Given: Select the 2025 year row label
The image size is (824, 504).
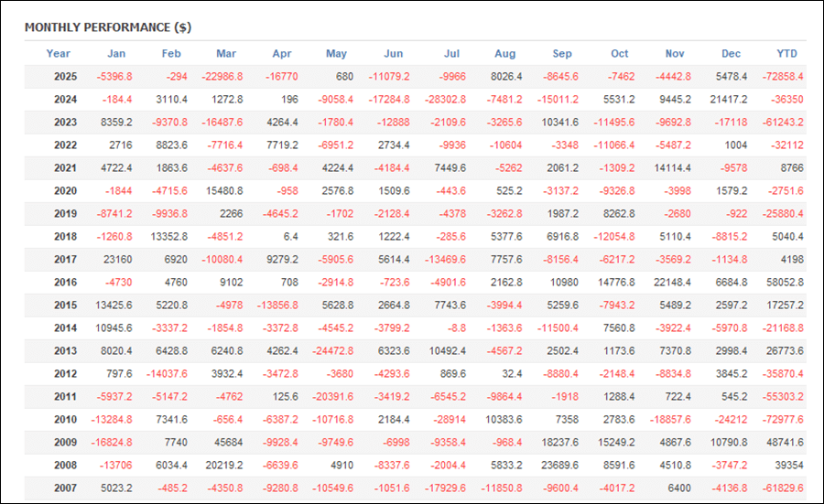Looking at the screenshot, I should point(64,77).
